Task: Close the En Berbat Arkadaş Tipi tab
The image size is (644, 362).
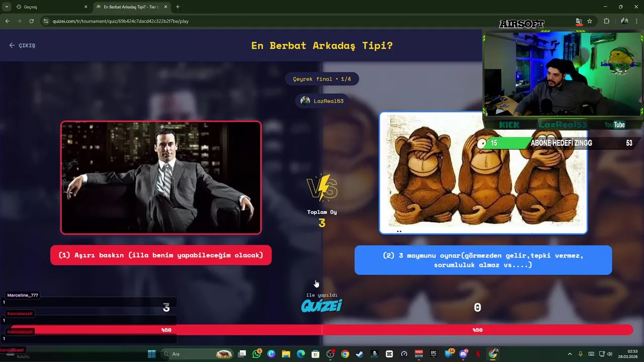Action: pos(165,7)
